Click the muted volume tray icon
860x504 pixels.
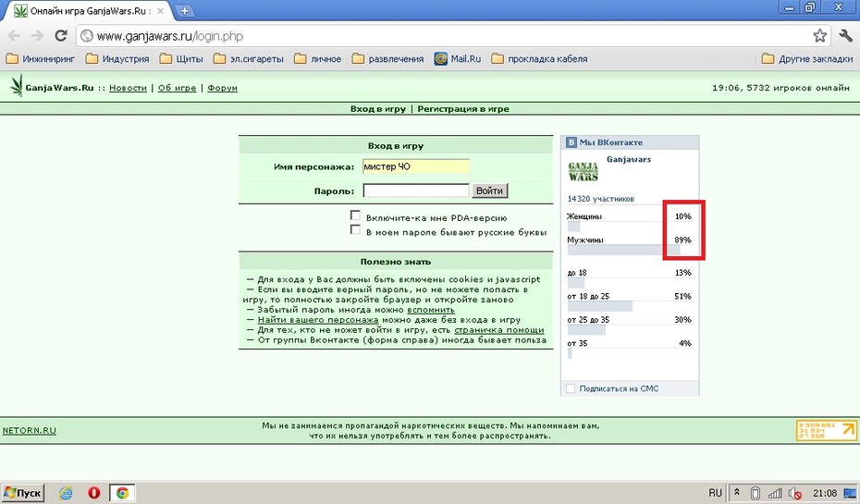pos(794,493)
